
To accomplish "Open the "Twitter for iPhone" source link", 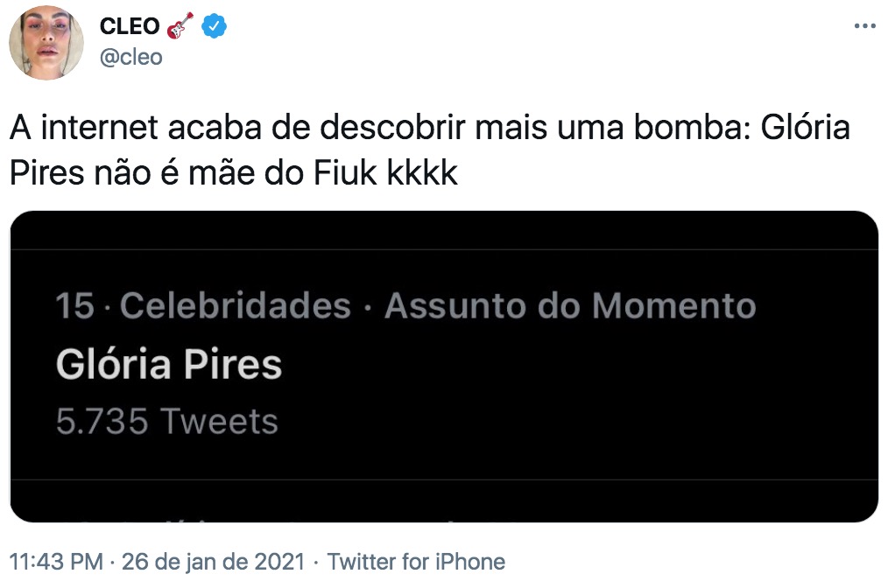I will (416, 562).
